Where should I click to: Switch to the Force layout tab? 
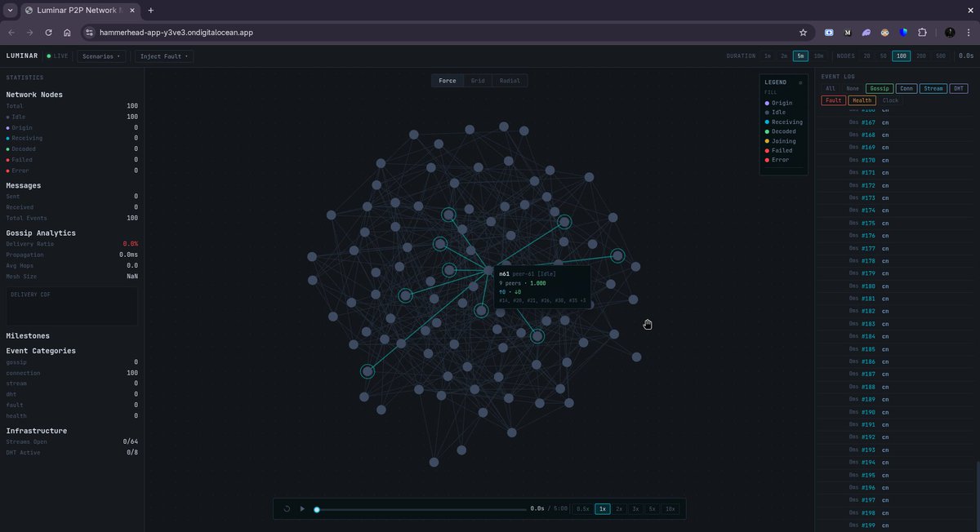coord(448,81)
